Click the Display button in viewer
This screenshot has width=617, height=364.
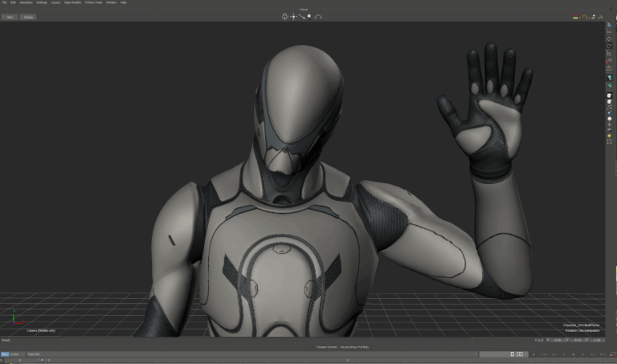(x=28, y=16)
